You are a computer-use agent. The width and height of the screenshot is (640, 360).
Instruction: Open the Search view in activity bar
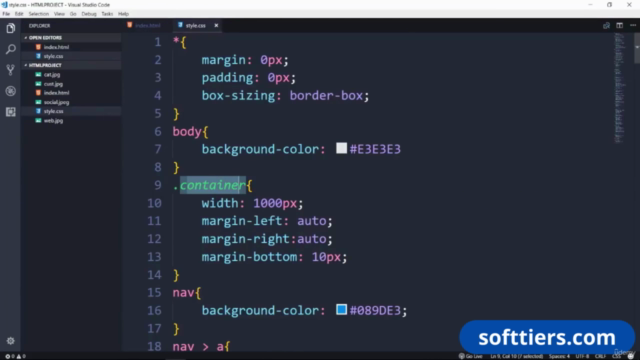coord(11,49)
